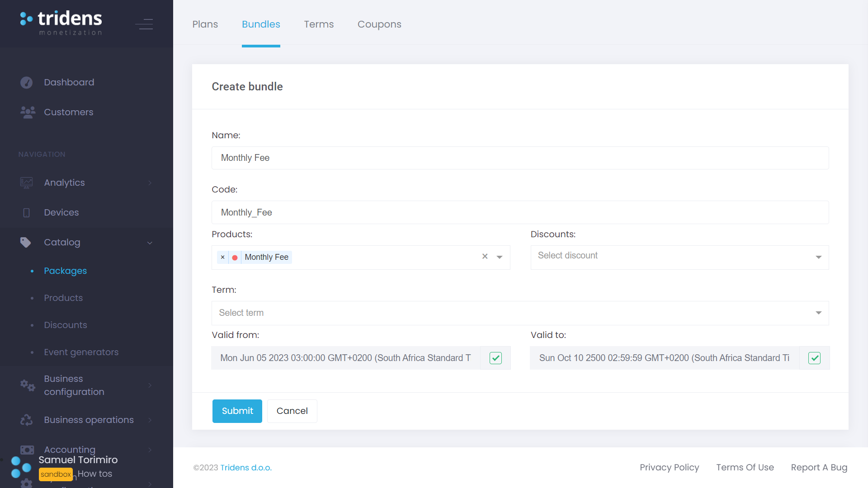Open the Select term dropdown

coord(520,313)
